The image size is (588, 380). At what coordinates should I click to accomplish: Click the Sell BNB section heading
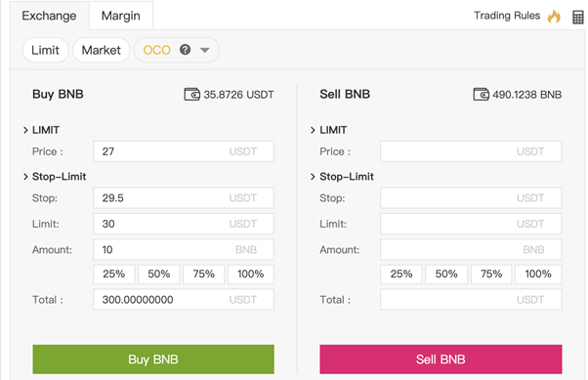[x=345, y=94]
